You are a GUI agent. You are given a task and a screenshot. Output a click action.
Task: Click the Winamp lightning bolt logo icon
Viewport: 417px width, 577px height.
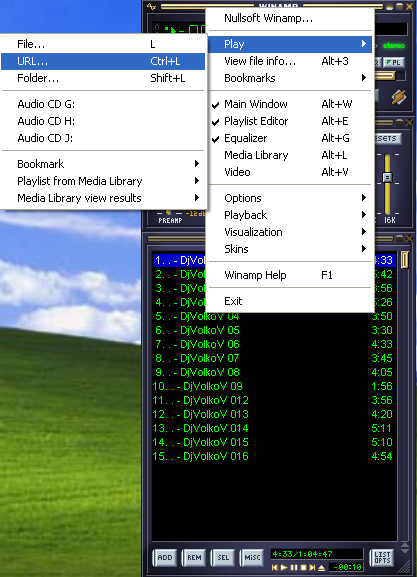tap(399, 97)
